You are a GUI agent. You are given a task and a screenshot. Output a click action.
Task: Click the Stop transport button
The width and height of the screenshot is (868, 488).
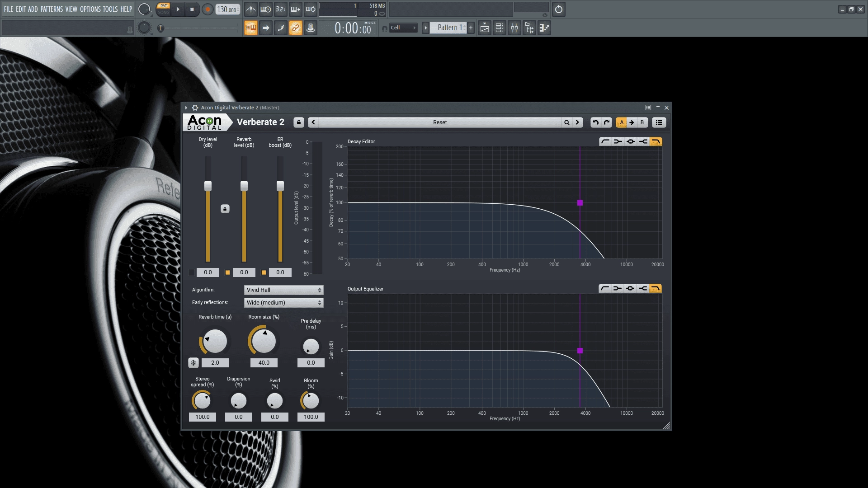pos(192,9)
